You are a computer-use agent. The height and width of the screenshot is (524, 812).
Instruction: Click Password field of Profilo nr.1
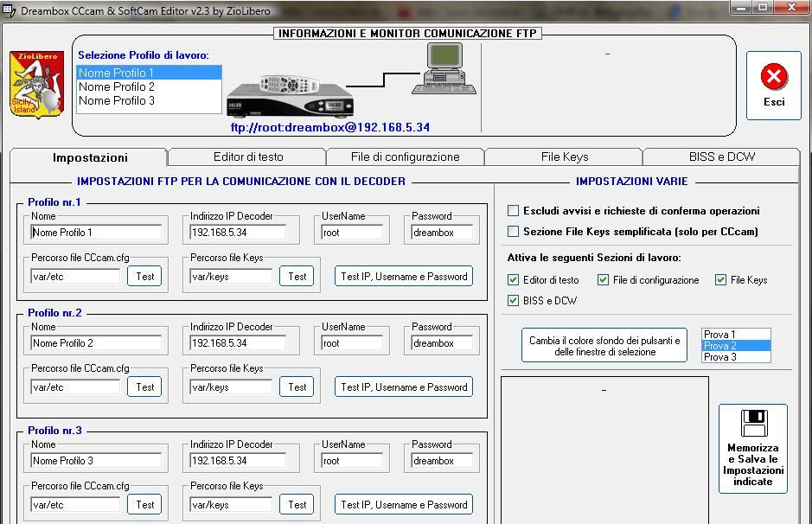point(442,233)
